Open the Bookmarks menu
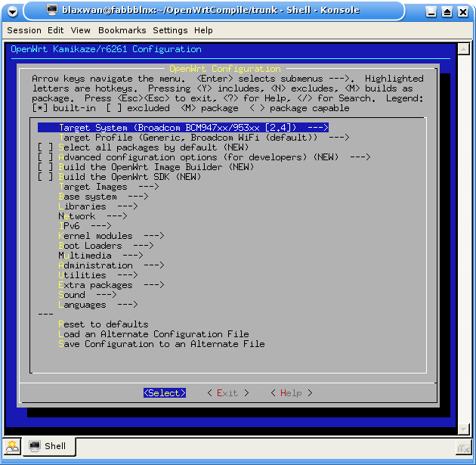 click(x=122, y=30)
